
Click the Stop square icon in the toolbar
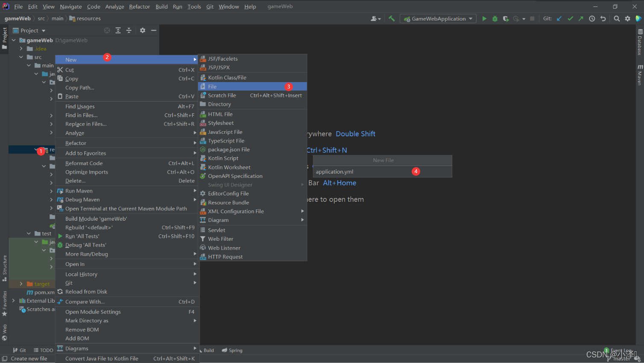[532, 18]
